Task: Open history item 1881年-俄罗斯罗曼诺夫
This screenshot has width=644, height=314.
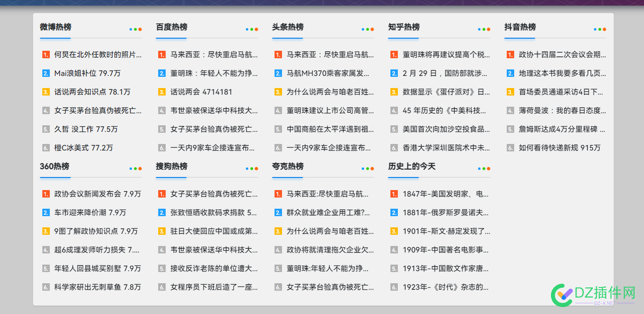Action: pyautogui.click(x=446, y=212)
